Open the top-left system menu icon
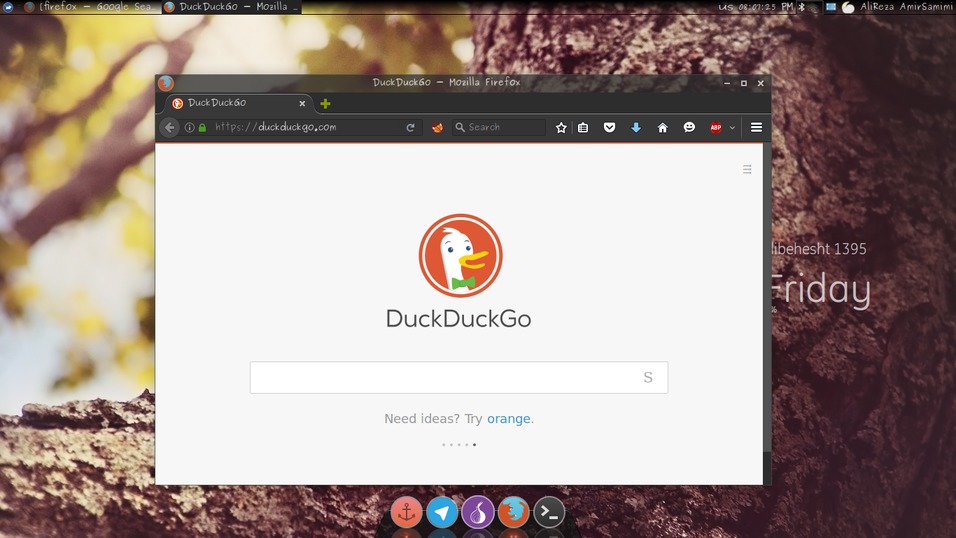 (x=9, y=7)
